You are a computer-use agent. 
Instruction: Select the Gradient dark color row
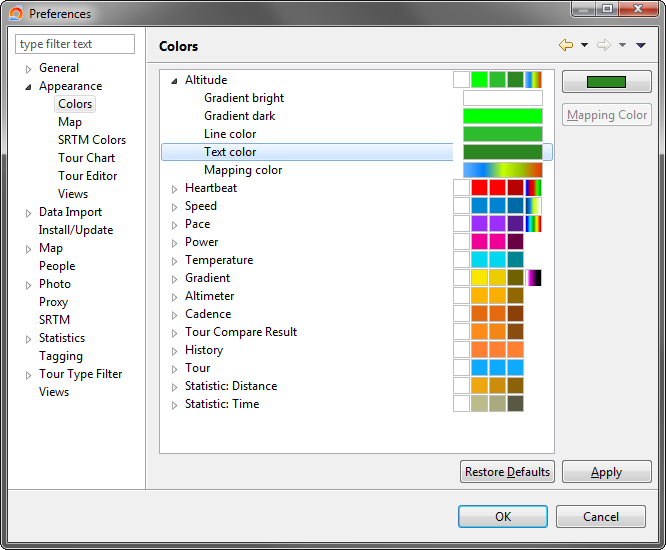[239, 116]
